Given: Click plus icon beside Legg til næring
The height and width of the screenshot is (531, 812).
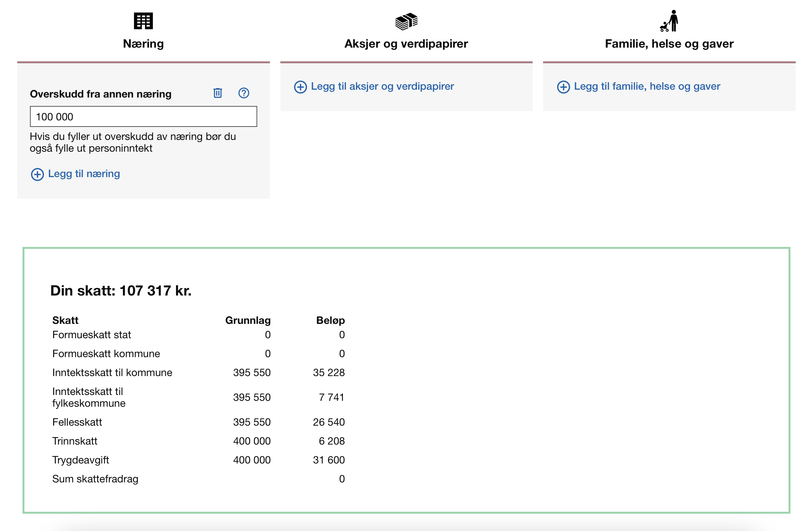Looking at the screenshot, I should point(37,174).
